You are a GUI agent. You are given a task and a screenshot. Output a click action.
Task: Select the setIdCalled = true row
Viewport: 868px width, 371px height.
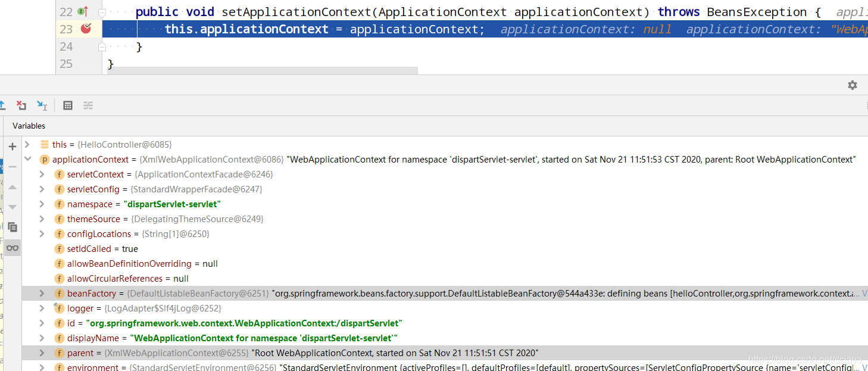coord(445,249)
